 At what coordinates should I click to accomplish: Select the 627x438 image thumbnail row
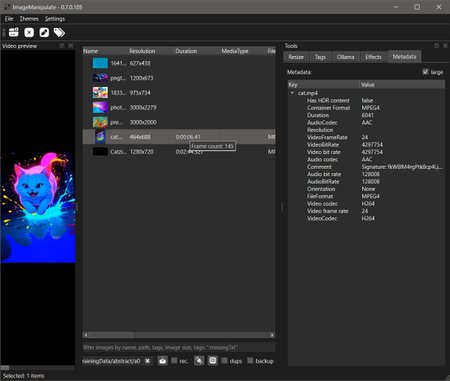coord(179,63)
